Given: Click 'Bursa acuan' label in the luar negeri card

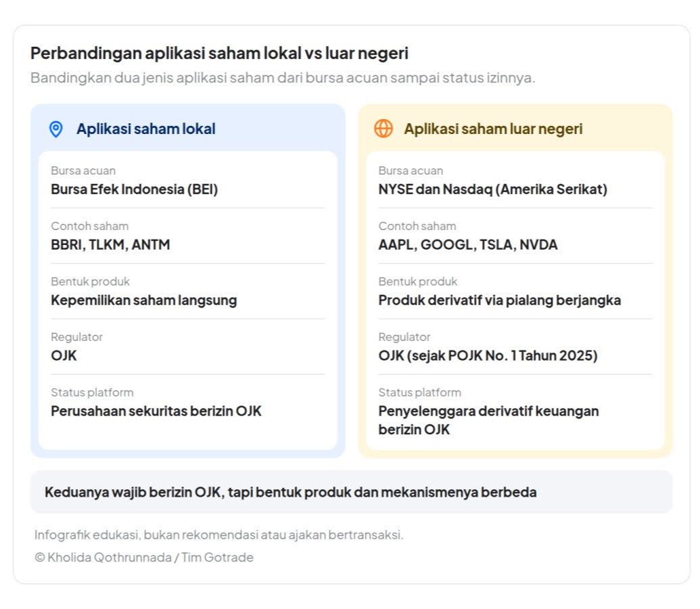Looking at the screenshot, I should click(411, 171).
